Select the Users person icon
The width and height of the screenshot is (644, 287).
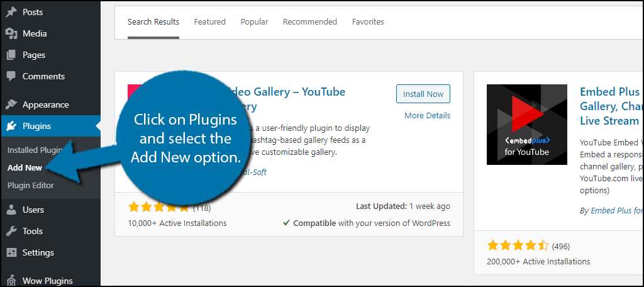pos(11,210)
